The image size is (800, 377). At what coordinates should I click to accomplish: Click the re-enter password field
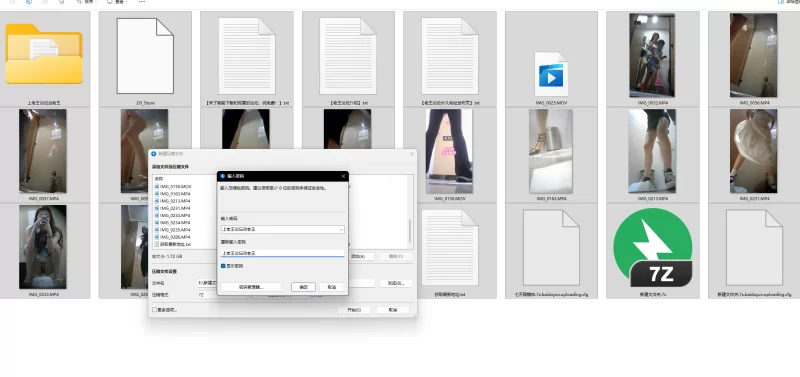(x=283, y=253)
